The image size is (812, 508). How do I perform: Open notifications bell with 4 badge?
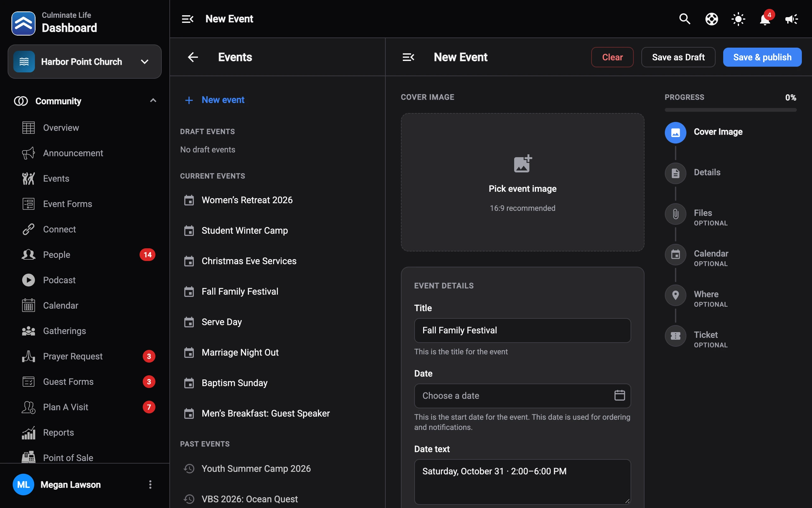tap(765, 19)
